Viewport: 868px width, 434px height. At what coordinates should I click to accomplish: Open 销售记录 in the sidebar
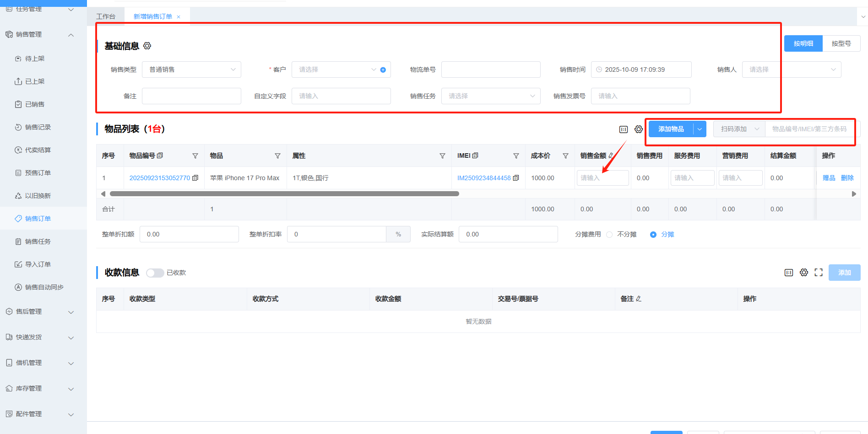[x=38, y=127]
